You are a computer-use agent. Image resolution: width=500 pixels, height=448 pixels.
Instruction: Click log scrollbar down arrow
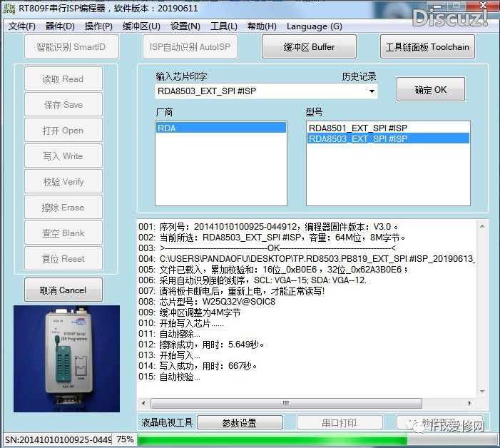[482, 392]
